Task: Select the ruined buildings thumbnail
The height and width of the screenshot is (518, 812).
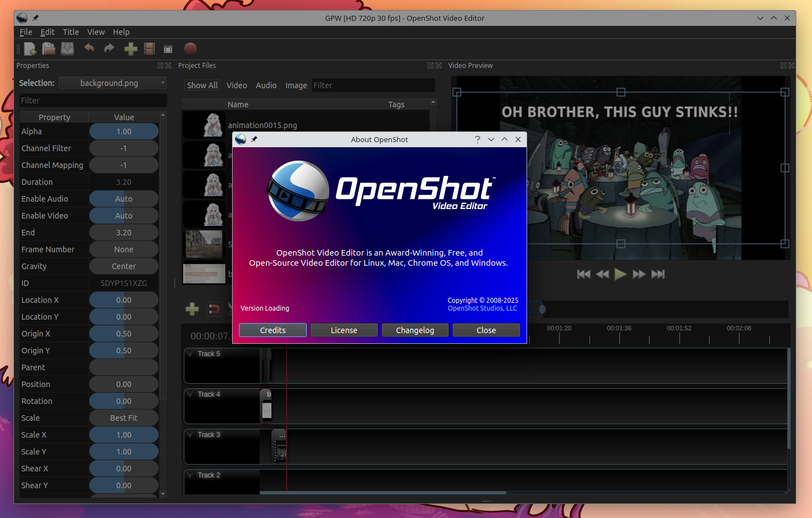Action: [x=204, y=244]
